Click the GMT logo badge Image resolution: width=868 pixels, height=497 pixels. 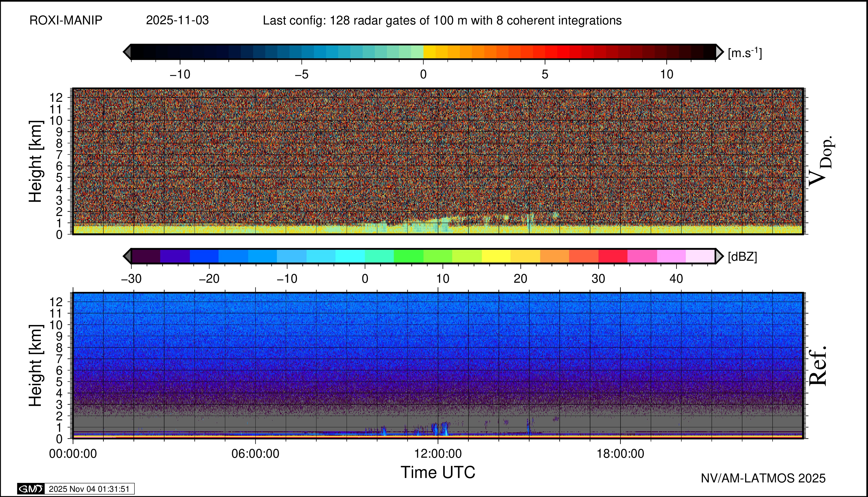click(31, 489)
